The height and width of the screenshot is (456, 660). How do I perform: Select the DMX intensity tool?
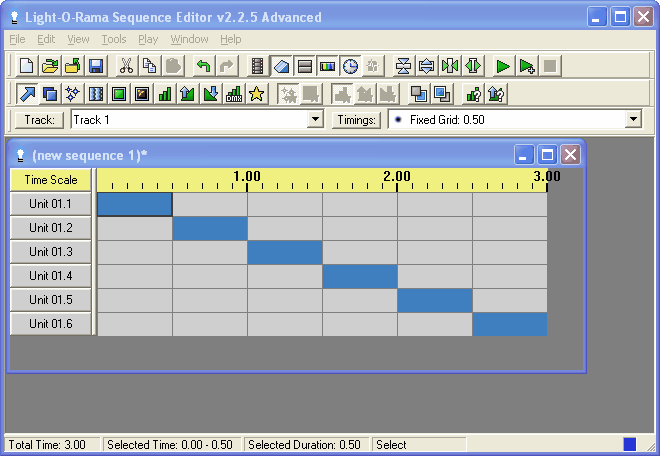(x=234, y=94)
